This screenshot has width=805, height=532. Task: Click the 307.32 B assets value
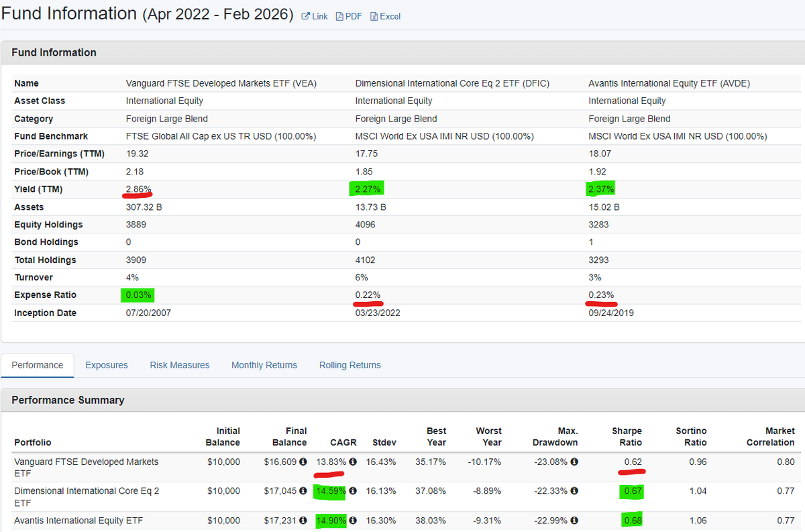144,207
